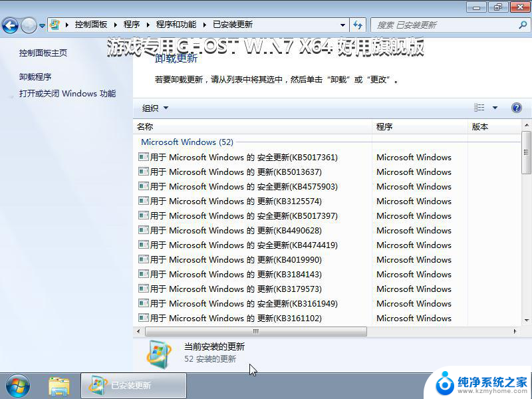Sort by the 程序 column header

[x=420, y=127]
